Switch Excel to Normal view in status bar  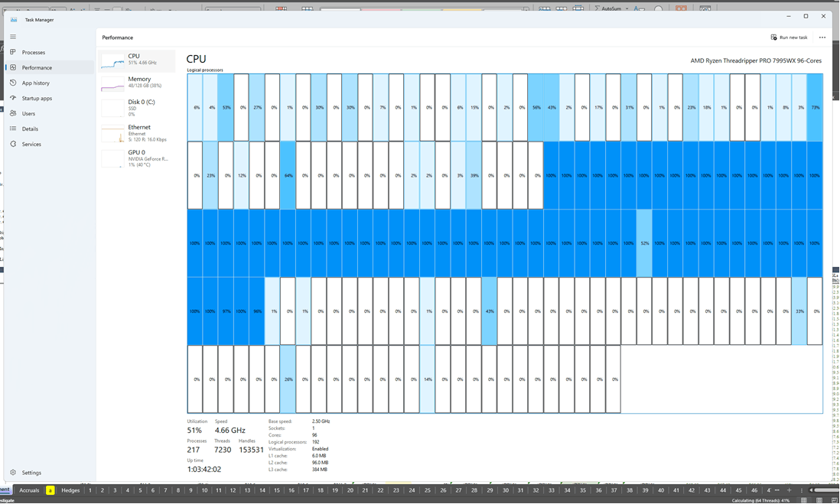pos(803,500)
